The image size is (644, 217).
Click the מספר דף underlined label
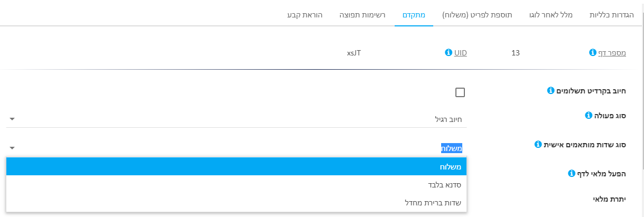coord(612,53)
